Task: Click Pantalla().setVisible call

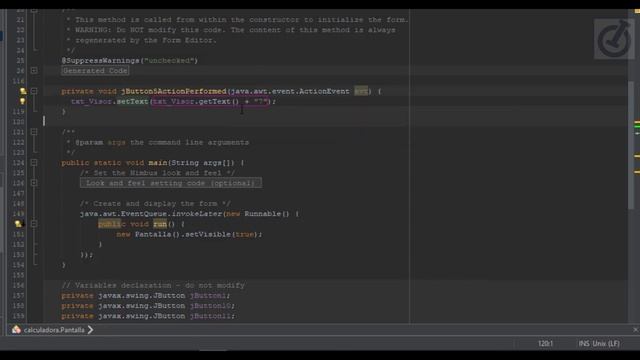Action: coord(183,234)
